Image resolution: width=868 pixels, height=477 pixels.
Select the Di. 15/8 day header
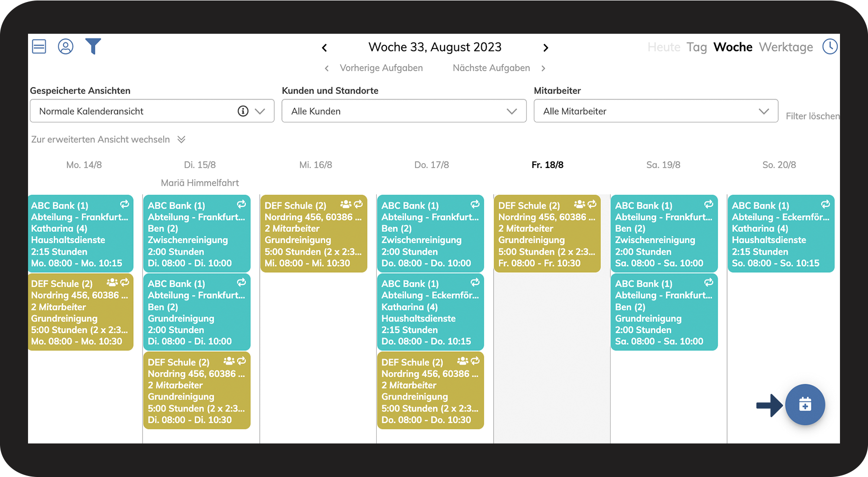[x=200, y=165]
